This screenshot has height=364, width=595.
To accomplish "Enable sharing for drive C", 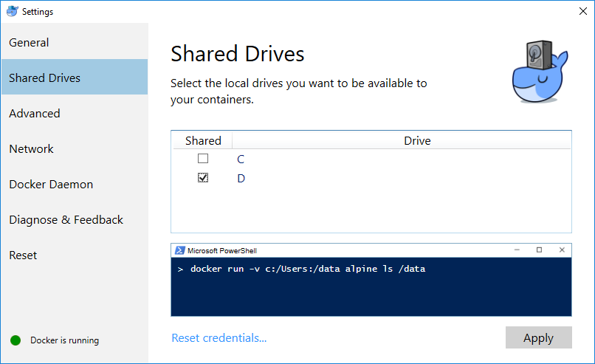I will tap(203, 158).
